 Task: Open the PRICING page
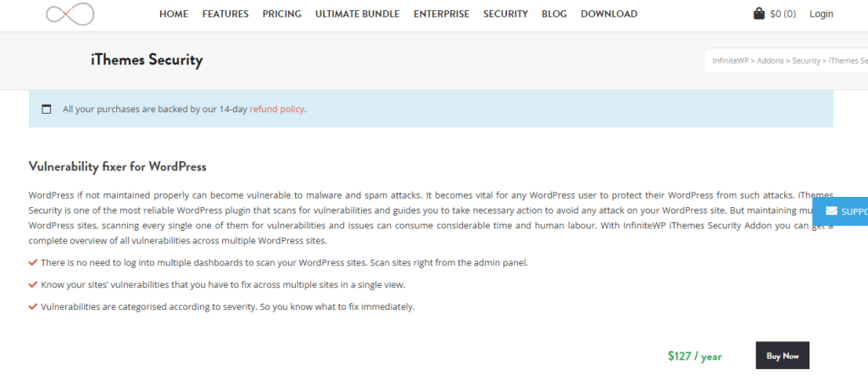[281, 14]
